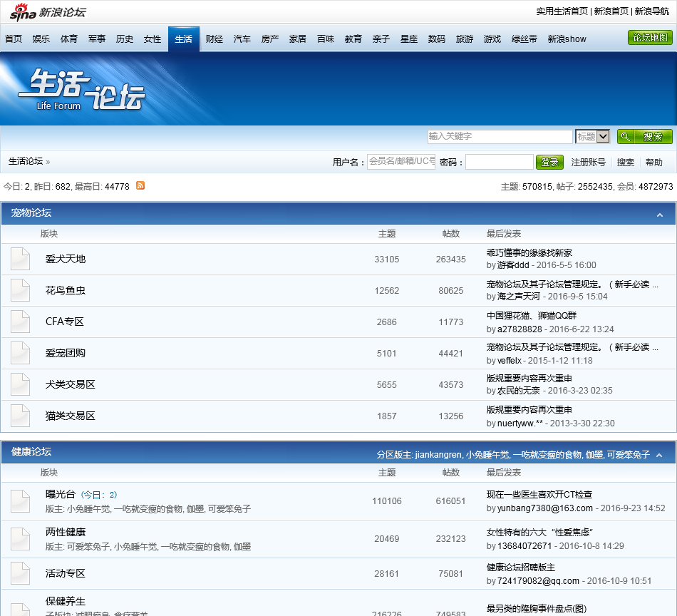Open the post 乖巧懂事的绿绿找新家

click(529, 252)
